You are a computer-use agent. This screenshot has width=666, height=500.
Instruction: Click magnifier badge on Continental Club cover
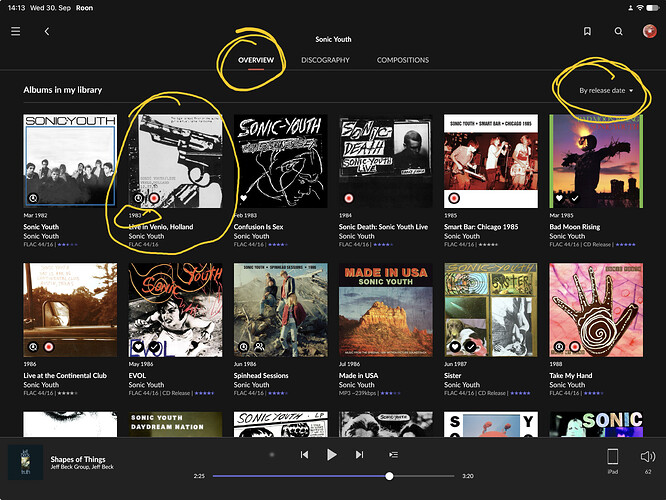point(33,347)
